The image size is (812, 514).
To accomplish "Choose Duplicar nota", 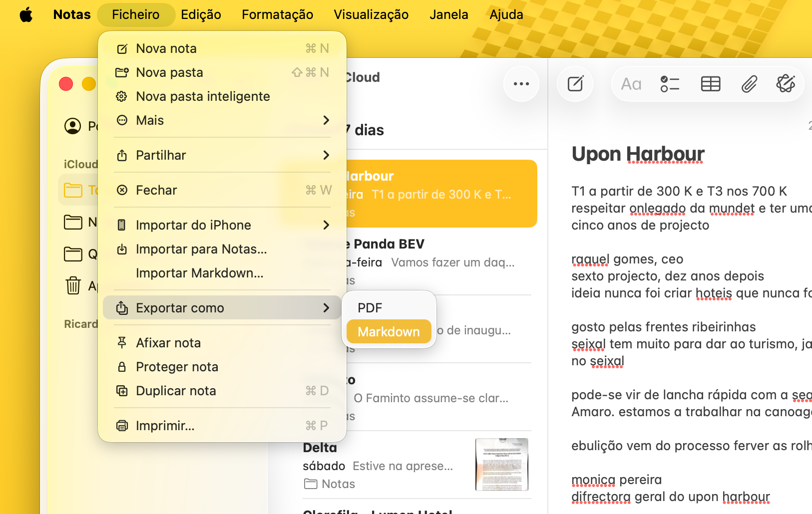I will pyautogui.click(x=222, y=391).
